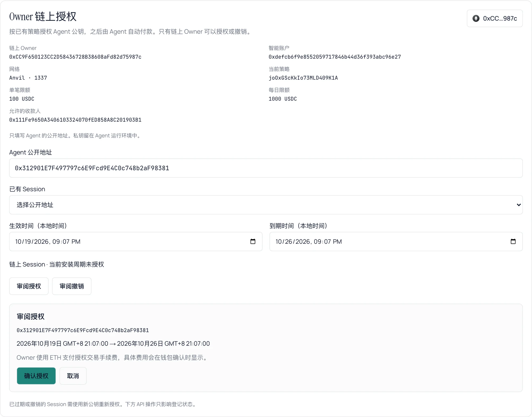This screenshot has width=532, height=417.
Task: Open calendar picker for 生效时间 field
Action: tap(253, 241)
